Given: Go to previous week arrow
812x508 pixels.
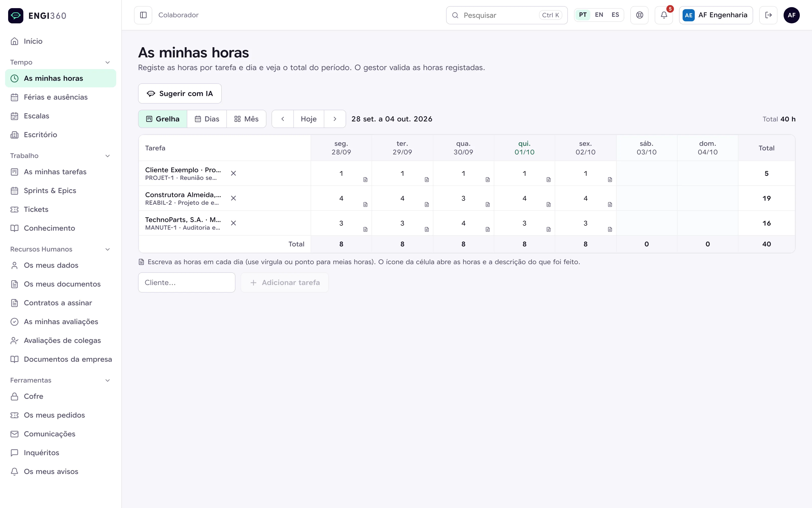Looking at the screenshot, I should (282, 119).
